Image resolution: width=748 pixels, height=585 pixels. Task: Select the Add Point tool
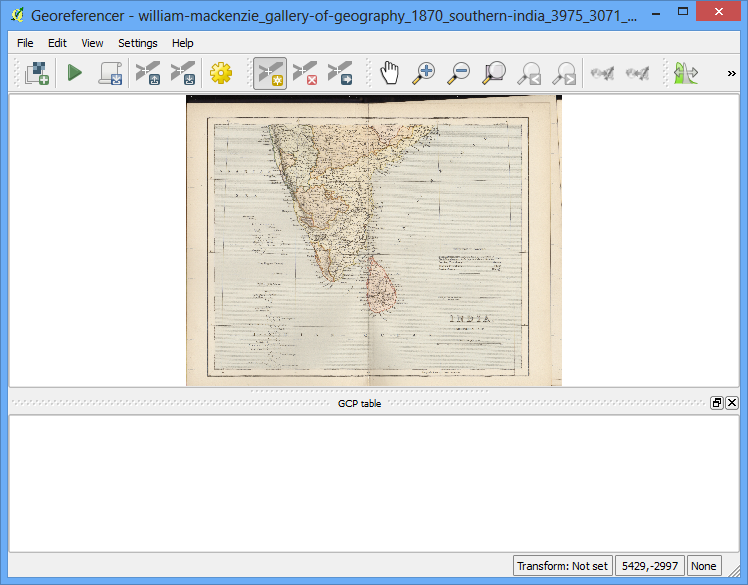coord(270,73)
